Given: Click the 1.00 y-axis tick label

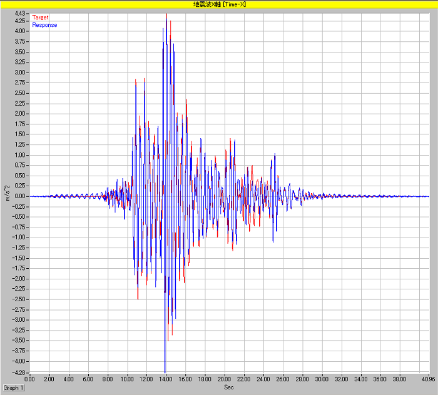Looking at the screenshot, I should click(20, 155).
